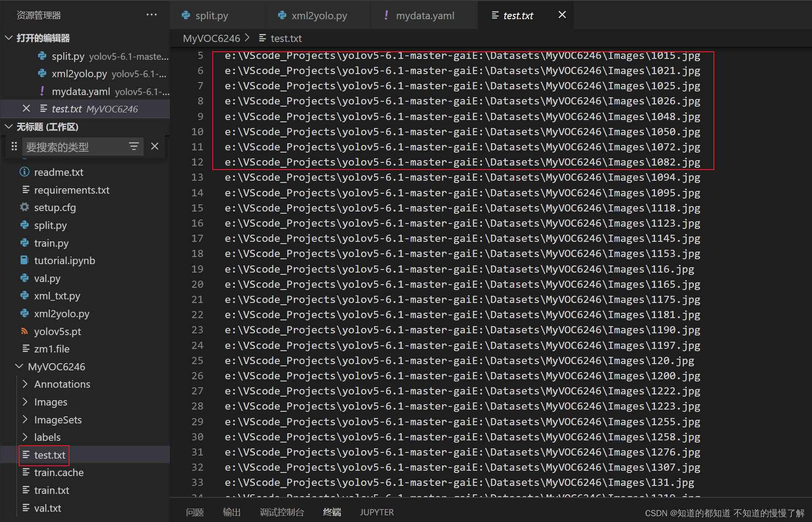Click YAML icon beside mydata.yaml in open editors
This screenshot has height=522, width=812.
42,91
